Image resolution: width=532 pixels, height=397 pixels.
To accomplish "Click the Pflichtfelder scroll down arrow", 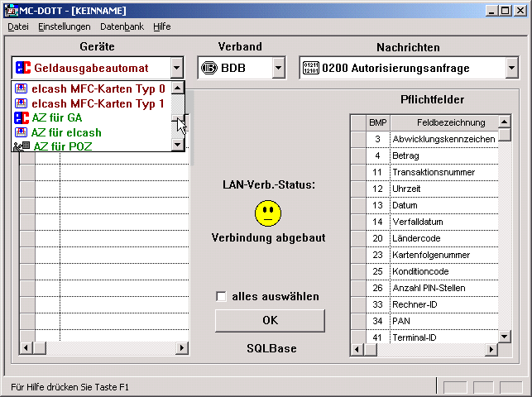I will point(505,337).
